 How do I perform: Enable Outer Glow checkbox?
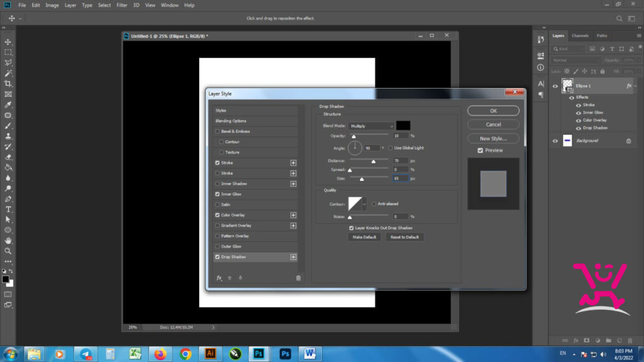(x=217, y=246)
